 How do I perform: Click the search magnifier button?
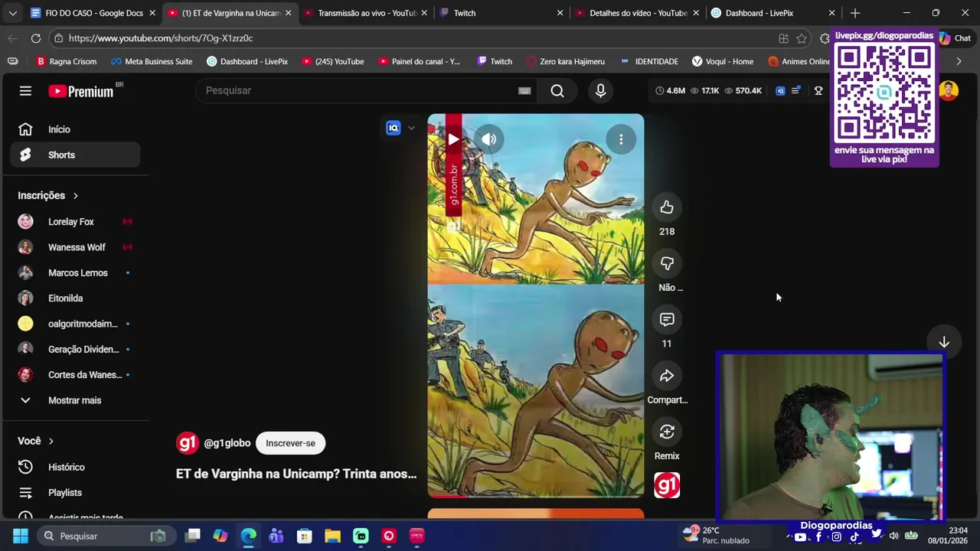(x=557, y=91)
